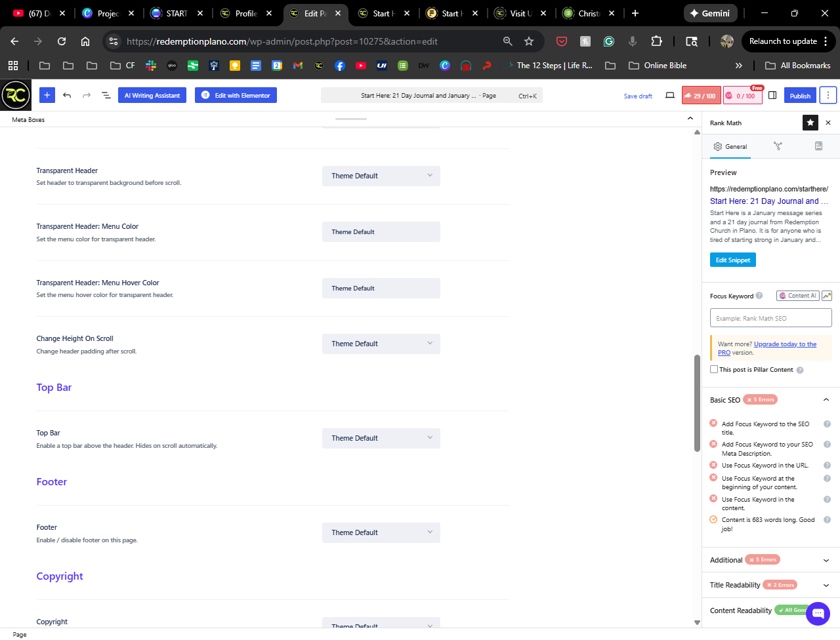Check the Pillar Content checkbox
Viewport: 840px width, 640px height.
(714, 369)
